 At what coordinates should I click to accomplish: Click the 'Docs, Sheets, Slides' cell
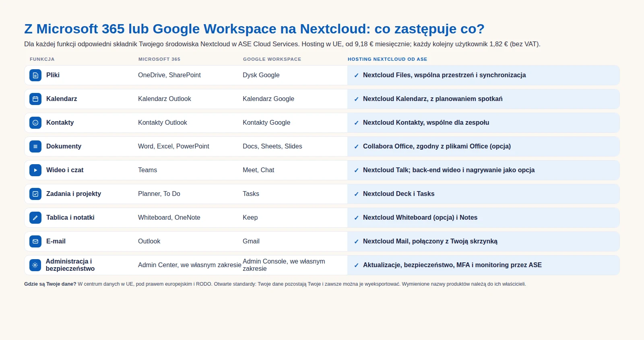point(272,146)
